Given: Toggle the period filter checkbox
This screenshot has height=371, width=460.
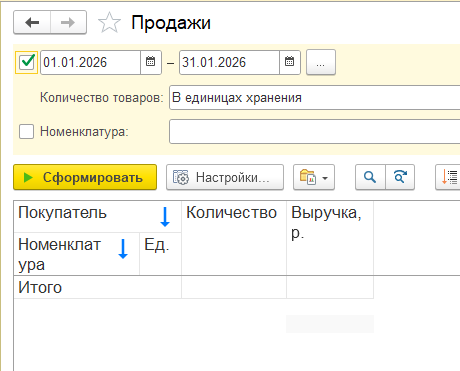Looking at the screenshot, I should pos(27,62).
